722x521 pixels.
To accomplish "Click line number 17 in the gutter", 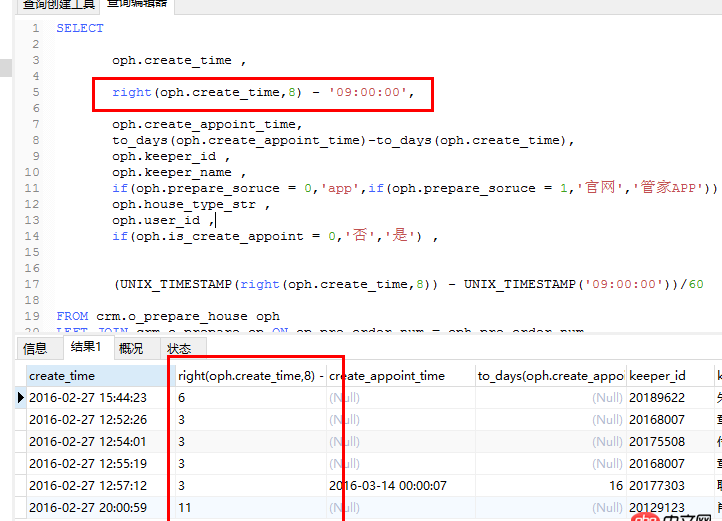I will [x=32, y=284].
